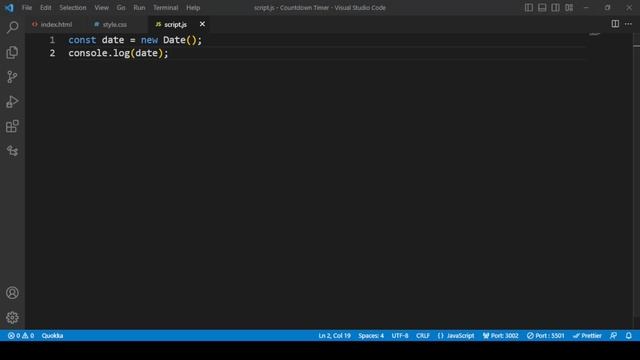Open the Customize Layout icon
This screenshot has width=640, height=360.
click(569, 8)
